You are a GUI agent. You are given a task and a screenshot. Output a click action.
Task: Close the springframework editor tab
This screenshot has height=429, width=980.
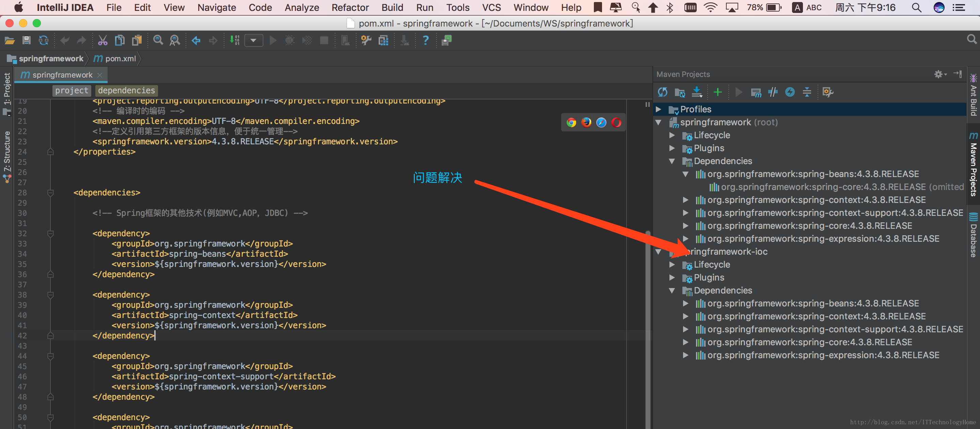(x=100, y=75)
